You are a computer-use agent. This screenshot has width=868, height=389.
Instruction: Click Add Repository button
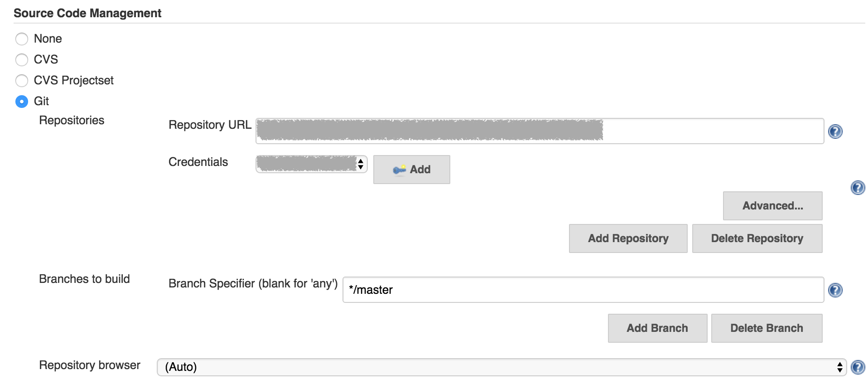point(628,238)
